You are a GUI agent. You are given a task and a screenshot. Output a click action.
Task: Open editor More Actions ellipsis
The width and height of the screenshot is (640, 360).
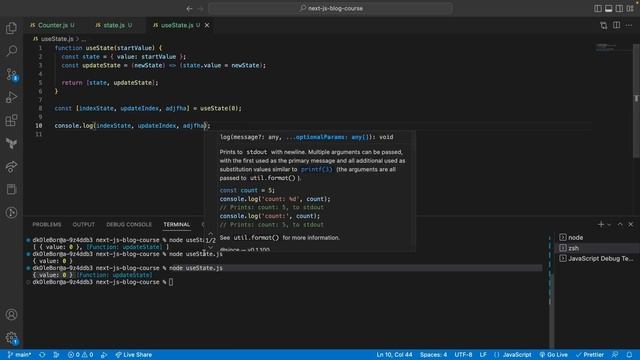[629, 25]
